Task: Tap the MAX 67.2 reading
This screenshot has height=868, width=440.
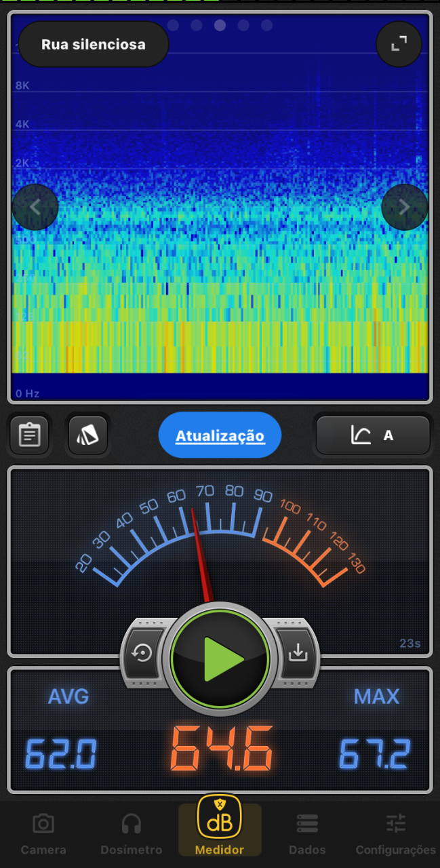Action: tap(376, 753)
